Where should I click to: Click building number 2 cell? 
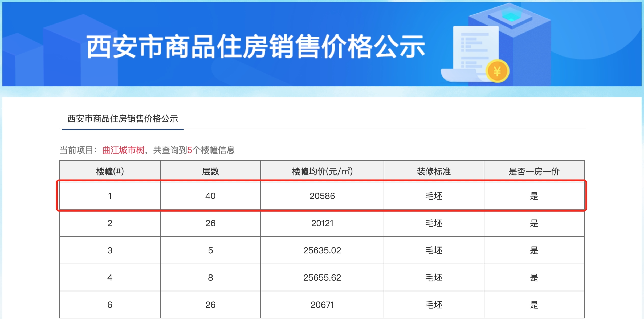coord(110,223)
